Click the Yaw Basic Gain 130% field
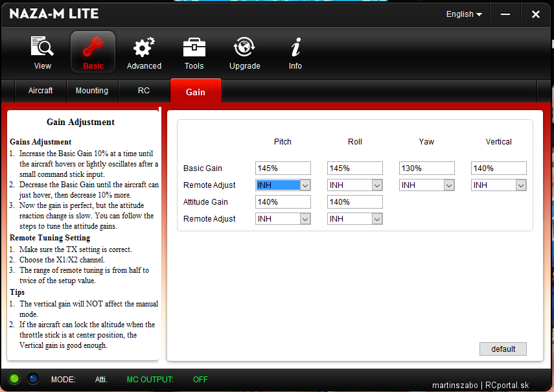554x392 pixels. [427, 168]
